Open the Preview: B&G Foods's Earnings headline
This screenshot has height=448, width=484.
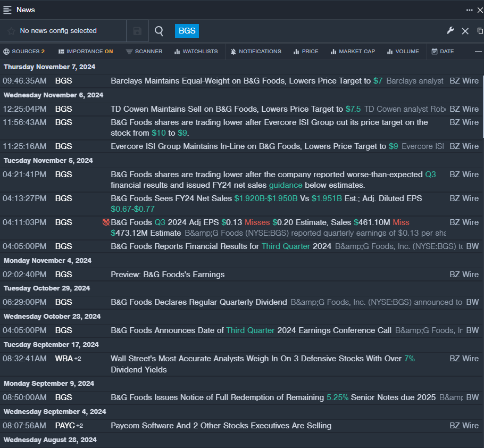tap(168, 275)
